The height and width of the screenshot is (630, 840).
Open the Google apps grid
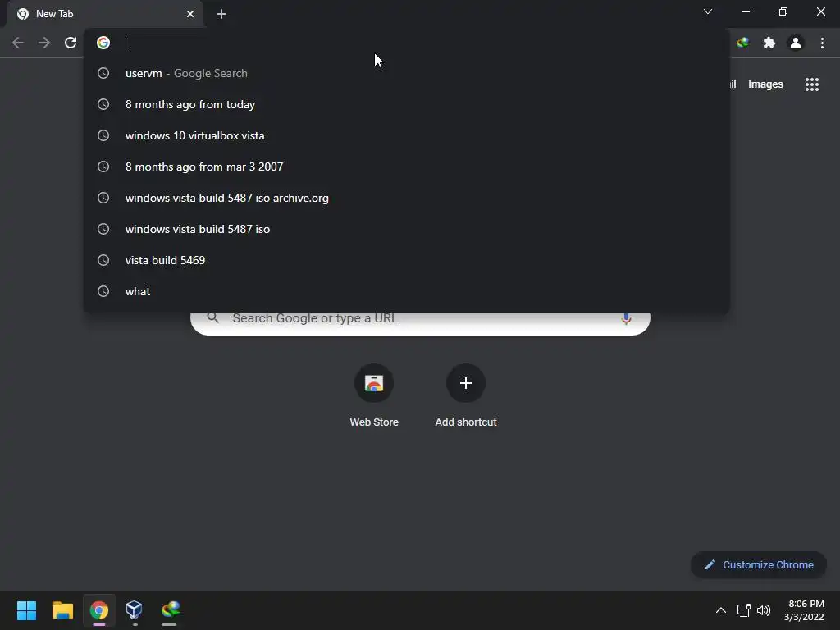tap(812, 84)
